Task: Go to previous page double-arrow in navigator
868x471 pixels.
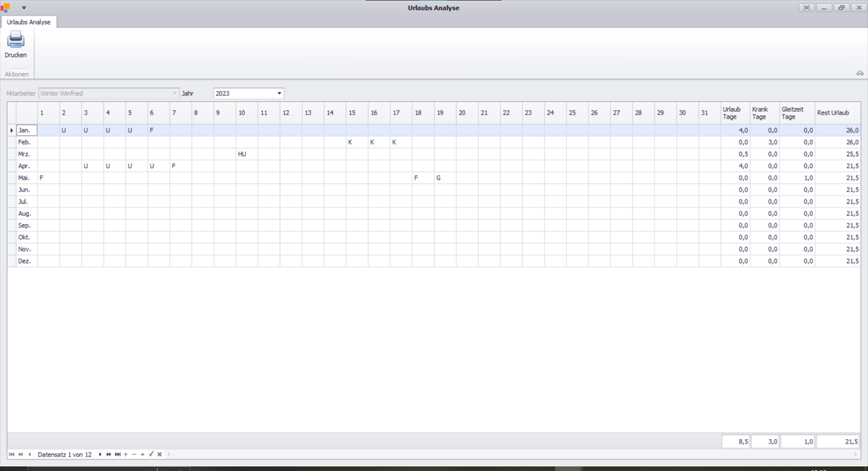Action: tap(20, 454)
